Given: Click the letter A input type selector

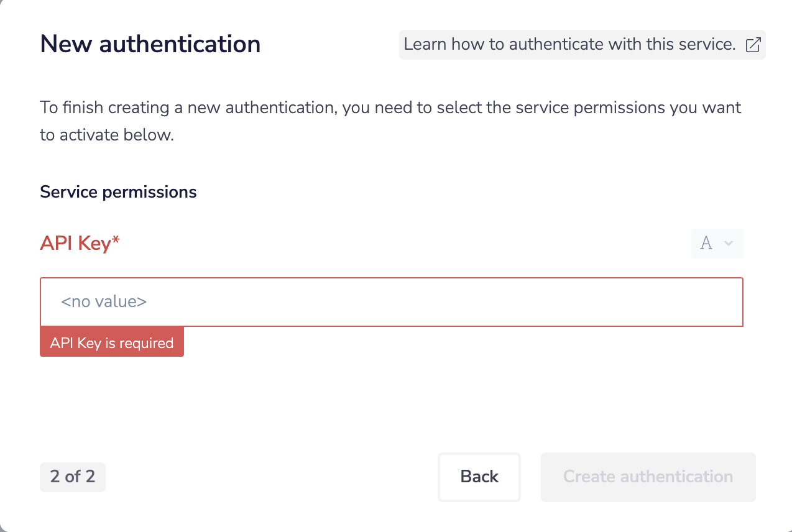Looking at the screenshot, I should click(706, 244).
